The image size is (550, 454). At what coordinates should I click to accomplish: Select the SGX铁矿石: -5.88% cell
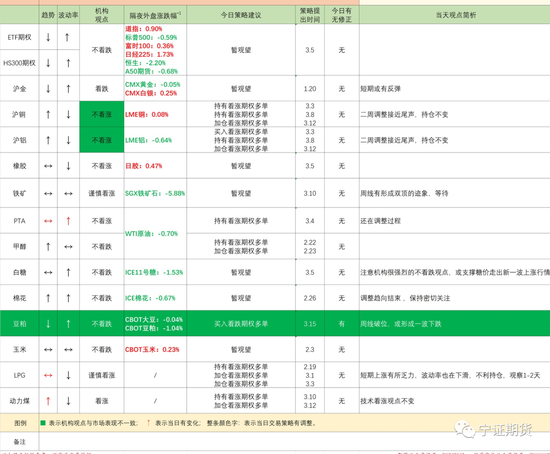(155, 193)
